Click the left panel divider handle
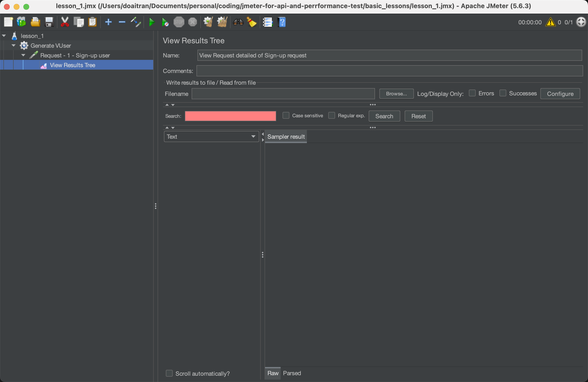The image size is (588, 382). (x=156, y=206)
